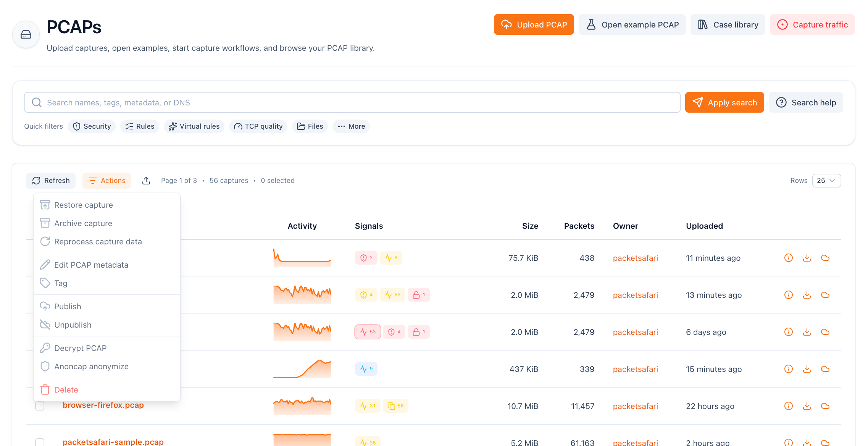The image size is (868, 446).
Task: Tick the browser-firefox.pcap checkbox
Action: pyautogui.click(x=40, y=406)
